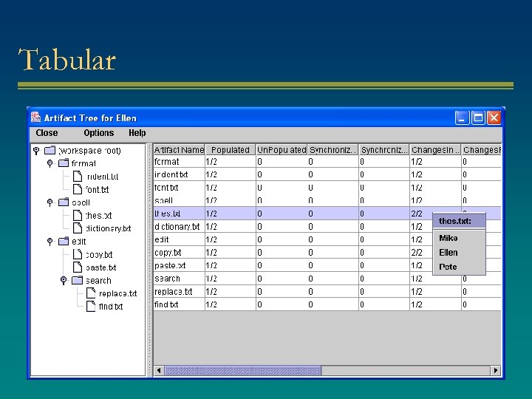Click the font.txt cell in the table
The image size is (532, 399).
[179, 187]
